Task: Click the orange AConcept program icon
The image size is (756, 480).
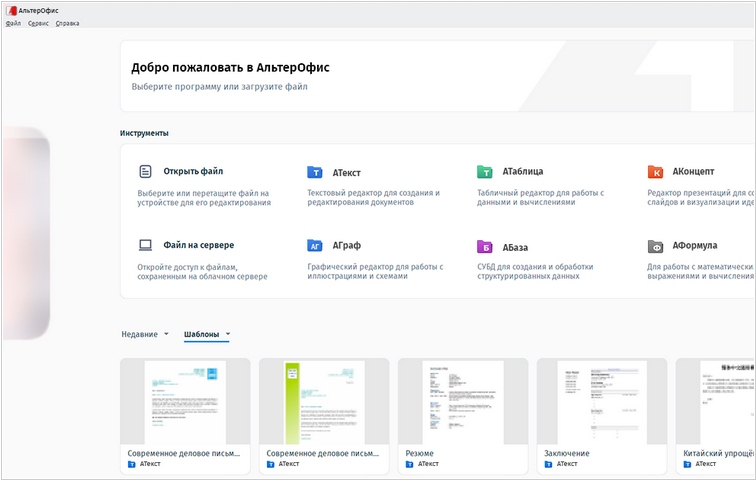Action: [655, 172]
